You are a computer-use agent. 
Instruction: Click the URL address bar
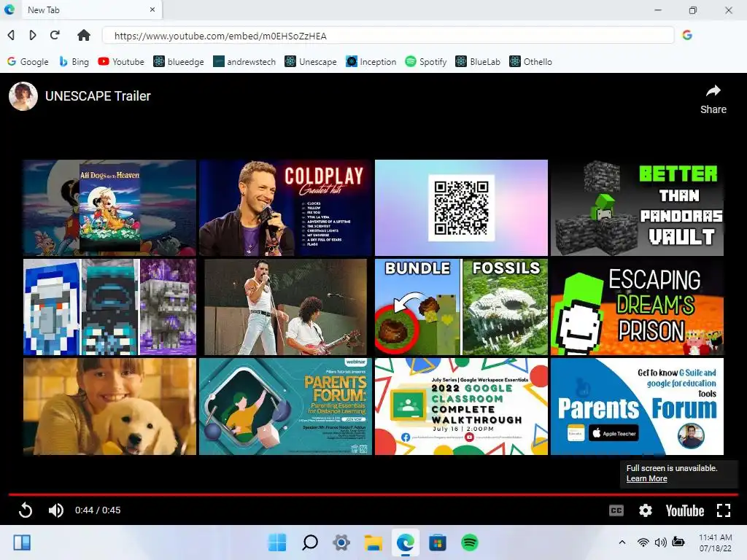point(388,36)
